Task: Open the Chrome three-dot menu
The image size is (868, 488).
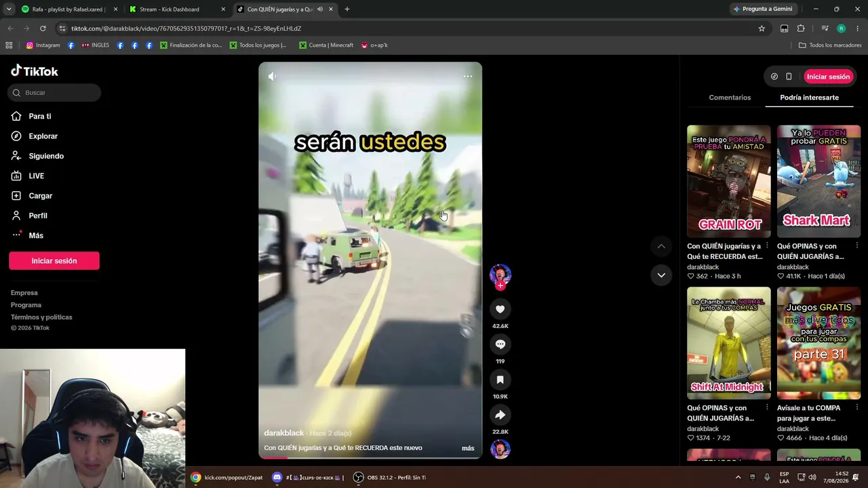Action: coord(858,28)
